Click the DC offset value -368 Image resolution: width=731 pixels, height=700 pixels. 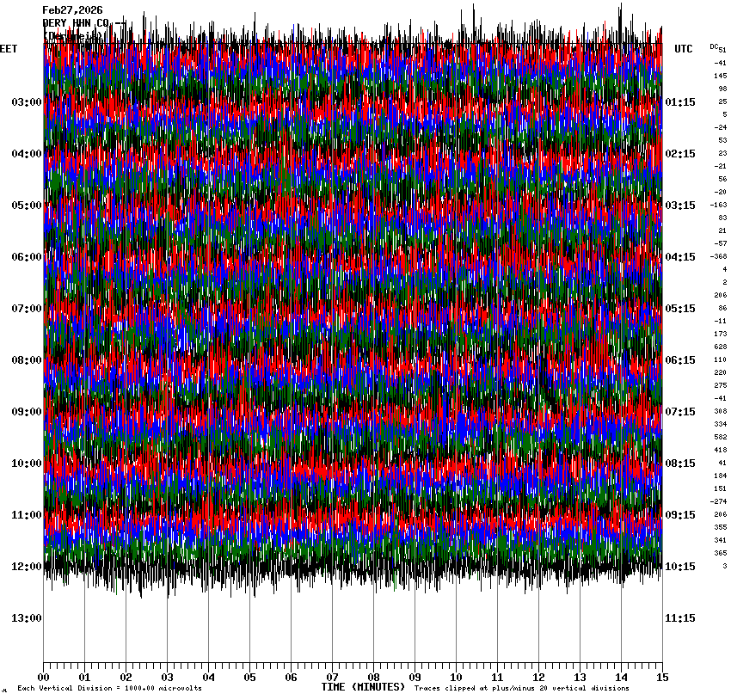coord(718,256)
